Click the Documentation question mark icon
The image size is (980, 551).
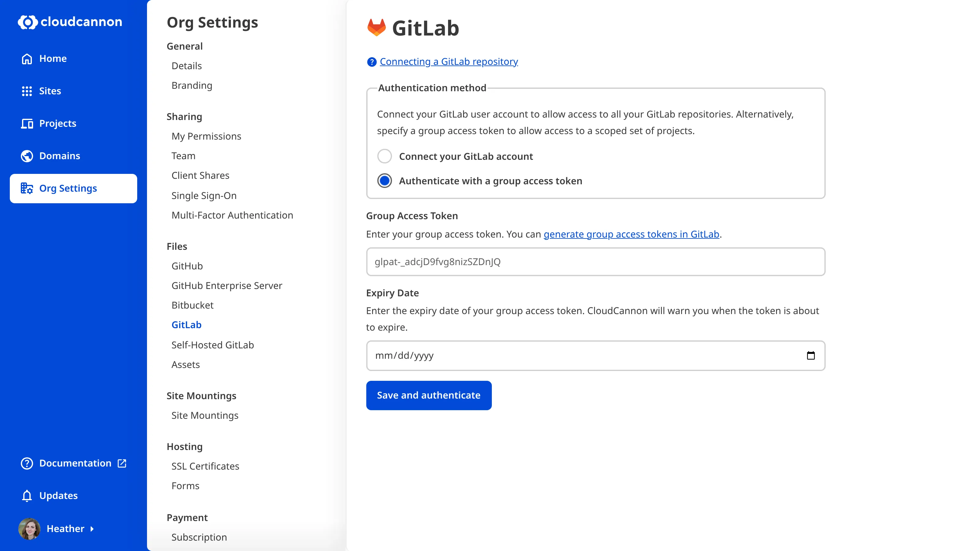click(x=27, y=463)
